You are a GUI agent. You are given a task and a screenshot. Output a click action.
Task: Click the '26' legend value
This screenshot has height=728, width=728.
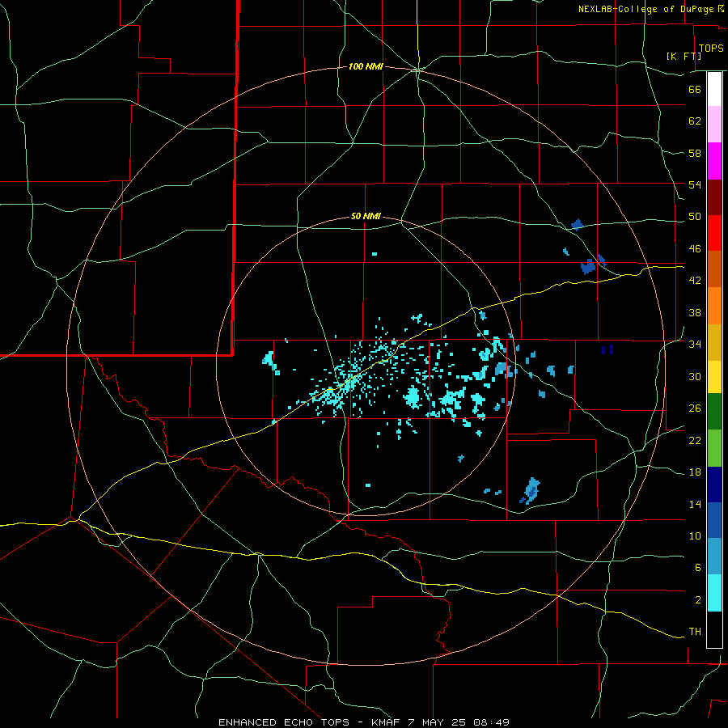[x=695, y=408]
